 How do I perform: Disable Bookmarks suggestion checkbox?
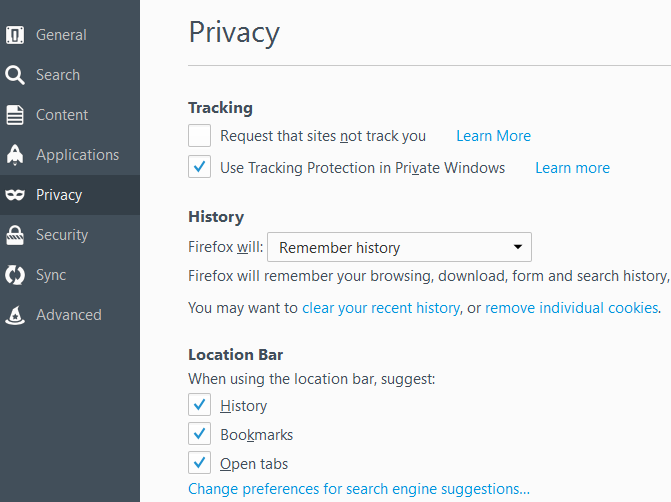(x=199, y=434)
